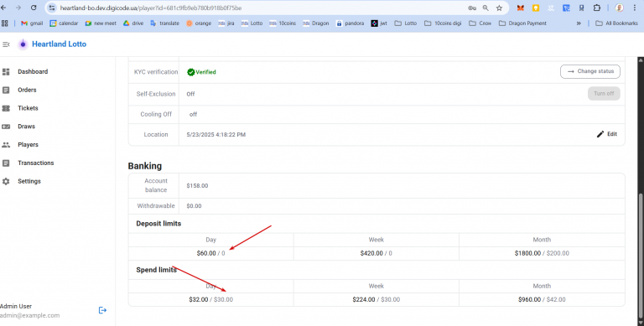Click the Withdrawable value $0.00
644x326 pixels.
click(x=194, y=206)
